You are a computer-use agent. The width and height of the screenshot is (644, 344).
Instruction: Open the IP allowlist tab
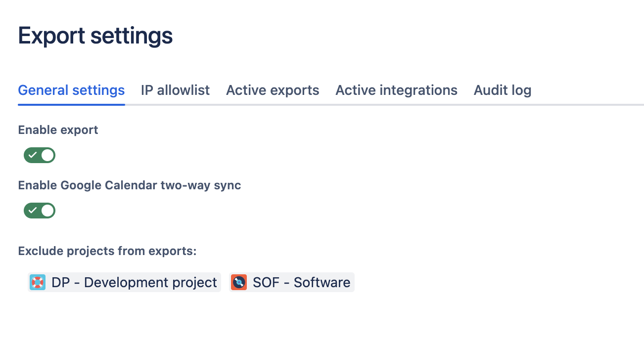[175, 90]
